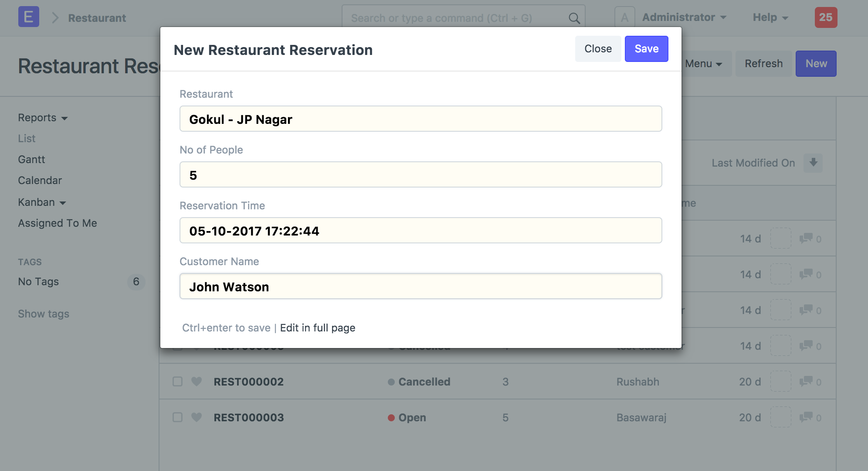Expand the Reports dropdown in sidebar
The height and width of the screenshot is (471, 868).
click(43, 118)
